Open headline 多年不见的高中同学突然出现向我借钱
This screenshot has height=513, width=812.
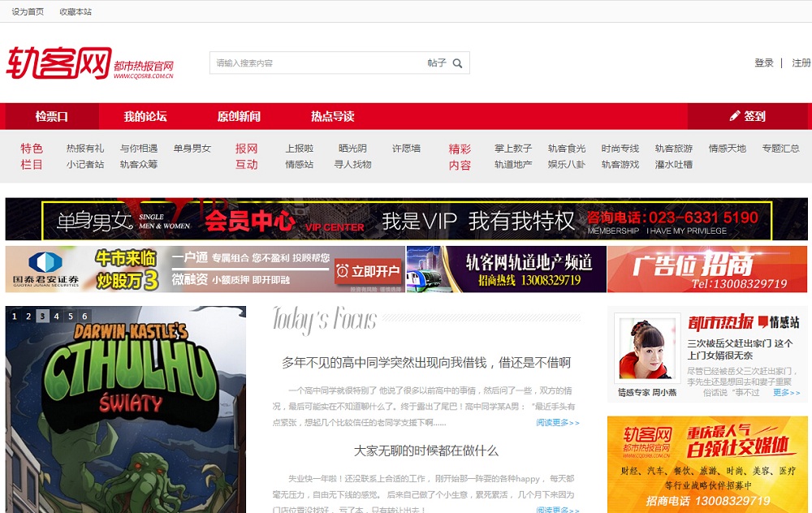(x=426, y=363)
